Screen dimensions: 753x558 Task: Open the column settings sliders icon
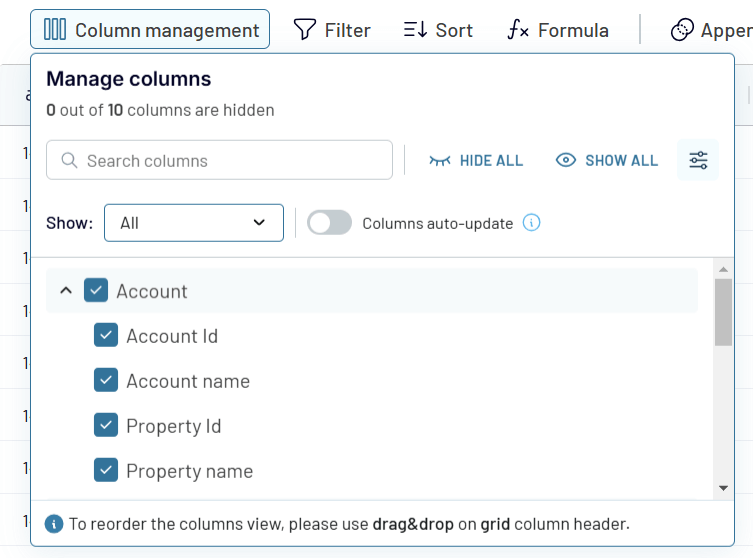698,160
